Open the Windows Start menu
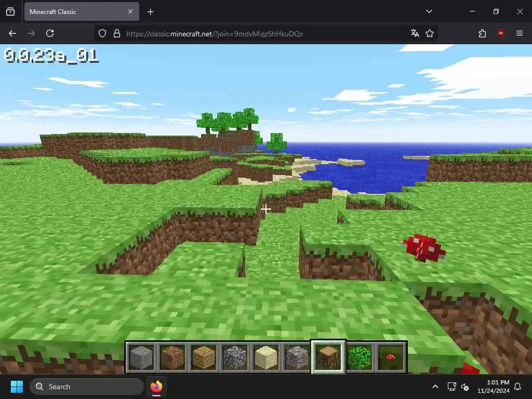The height and width of the screenshot is (399, 532). coord(17,387)
